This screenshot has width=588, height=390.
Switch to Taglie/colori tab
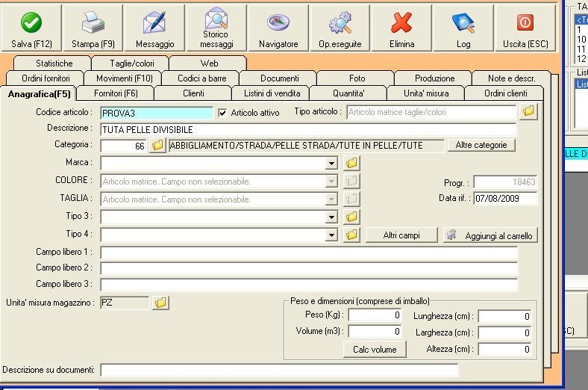tap(132, 64)
